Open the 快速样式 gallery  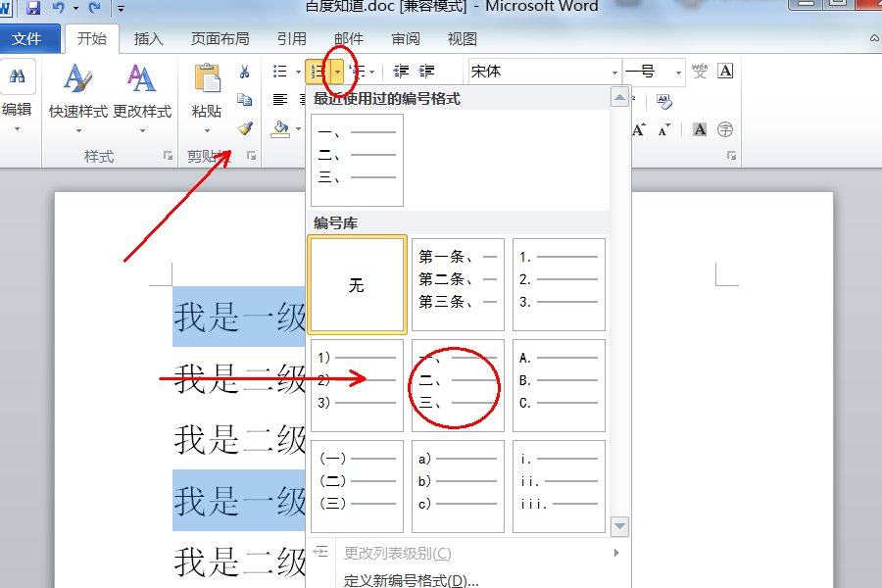coord(78,98)
